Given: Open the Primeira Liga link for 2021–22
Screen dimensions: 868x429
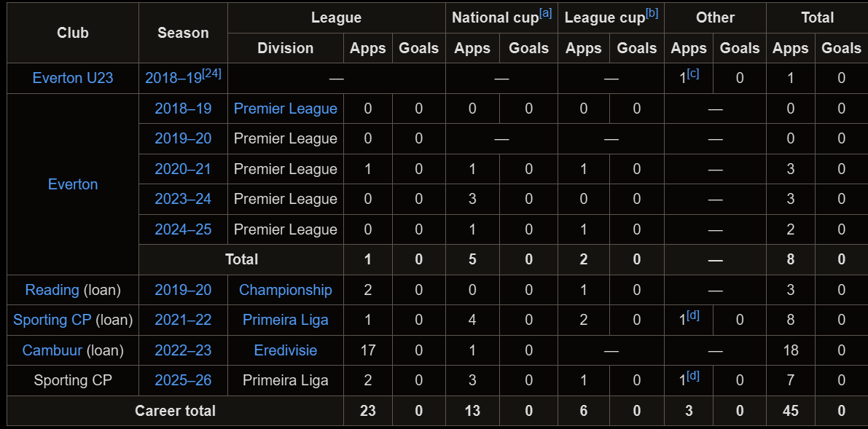Looking at the screenshot, I should coord(285,320).
